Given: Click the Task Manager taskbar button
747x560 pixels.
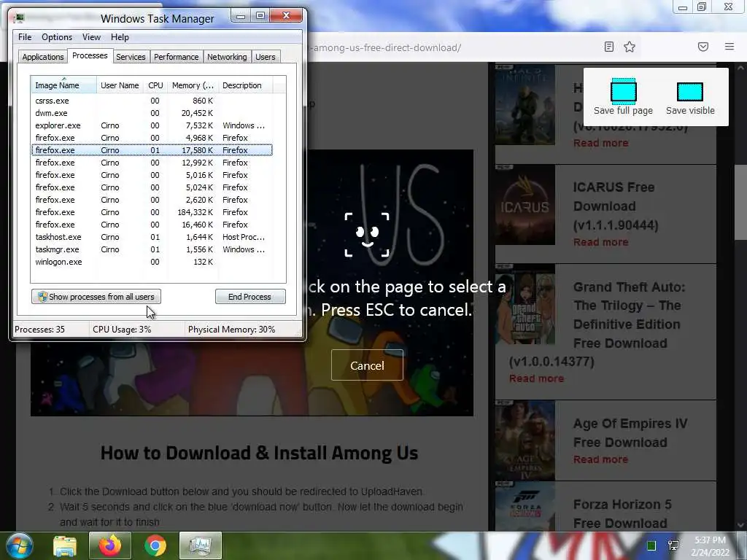Looking at the screenshot, I should tap(201, 545).
